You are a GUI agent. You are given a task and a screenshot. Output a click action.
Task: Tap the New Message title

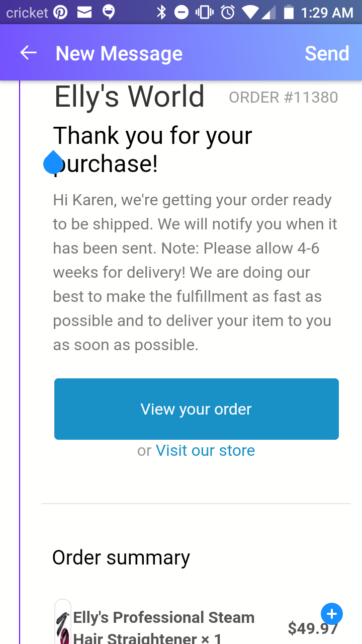click(119, 53)
